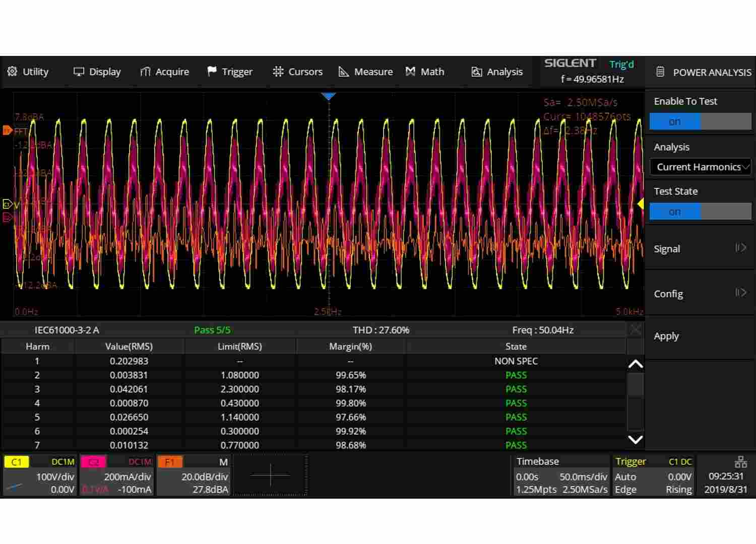
Task: Open the Utility gear icon menu
Action: tap(13, 72)
